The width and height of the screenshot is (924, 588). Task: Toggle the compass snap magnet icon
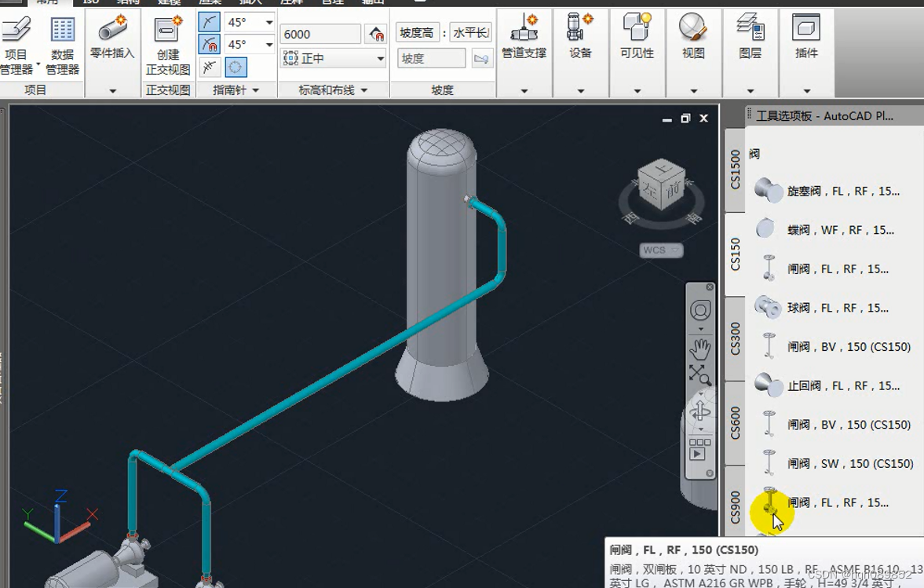210,44
